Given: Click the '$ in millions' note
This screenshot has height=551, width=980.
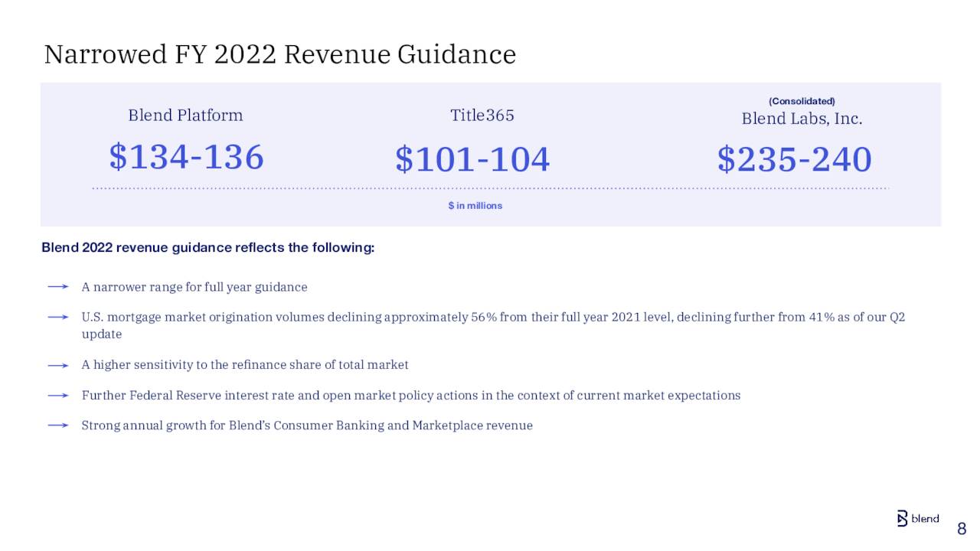Looking at the screenshot, I should click(x=475, y=206).
